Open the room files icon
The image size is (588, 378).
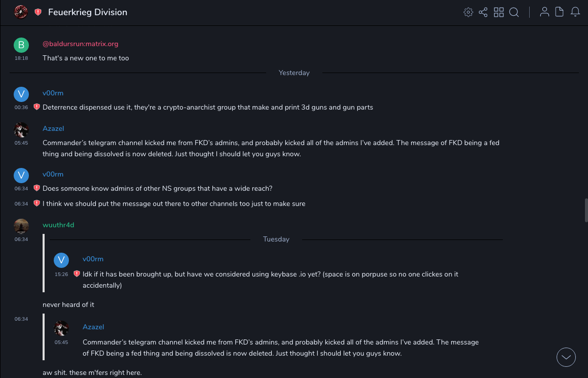pos(560,12)
